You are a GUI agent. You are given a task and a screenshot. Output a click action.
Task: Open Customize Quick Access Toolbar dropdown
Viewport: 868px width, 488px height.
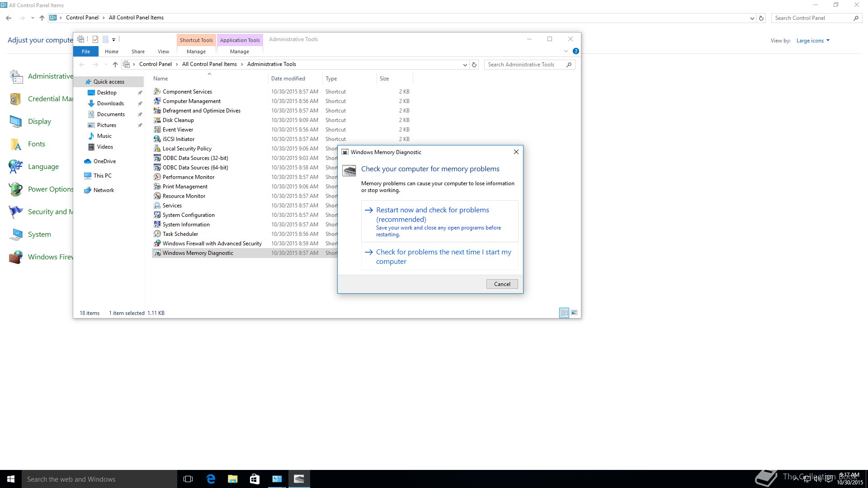tap(113, 39)
